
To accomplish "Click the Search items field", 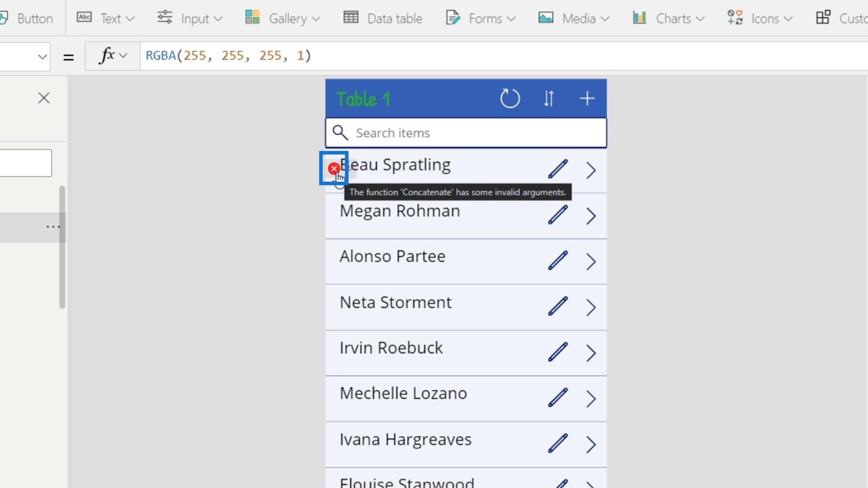I will [x=466, y=133].
